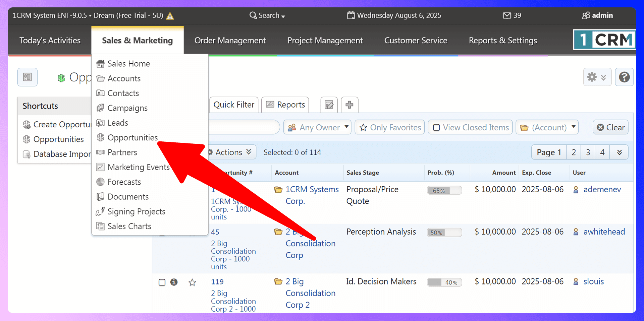Open user awhitehead link

coord(604,232)
